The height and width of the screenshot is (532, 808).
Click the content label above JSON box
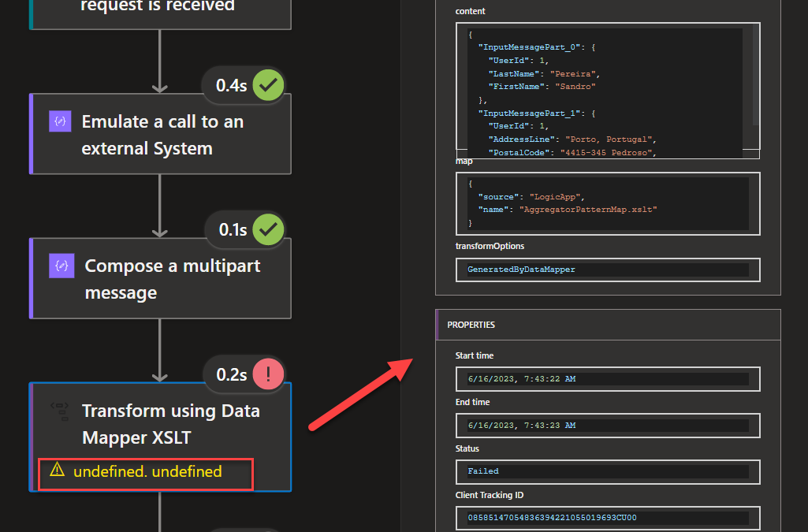(470, 11)
